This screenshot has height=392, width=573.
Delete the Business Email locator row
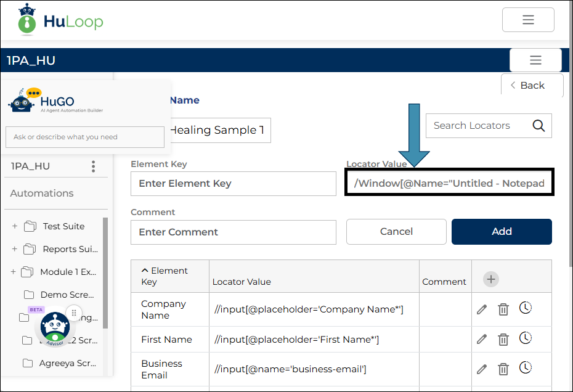click(503, 369)
